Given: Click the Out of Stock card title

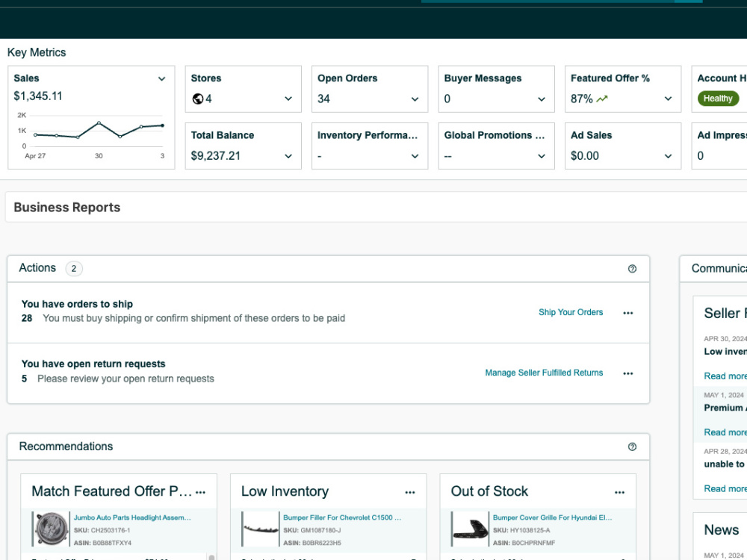Looking at the screenshot, I should 489,491.
